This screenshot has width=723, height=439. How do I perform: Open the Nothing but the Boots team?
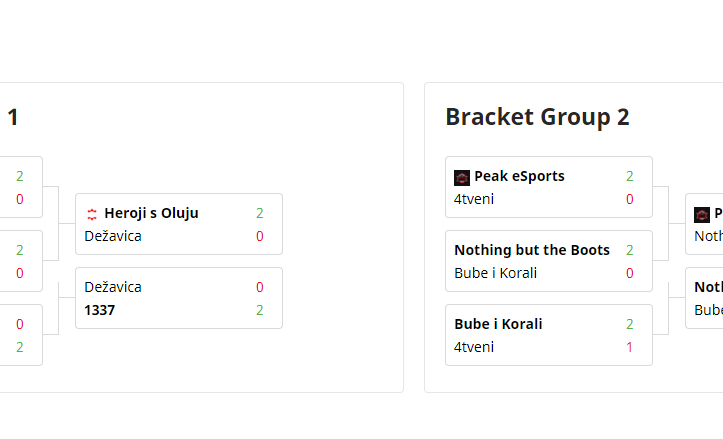[x=532, y=250]
